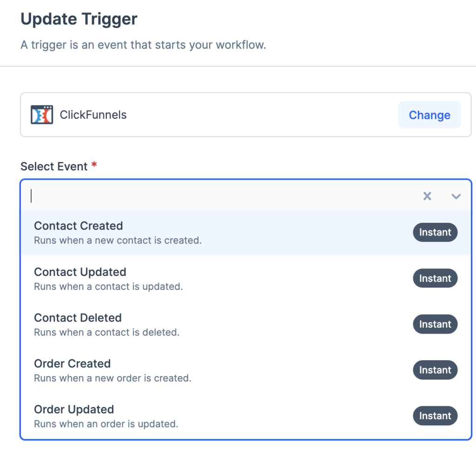
Task: Click the Instant badge beside Order Created
Action: click(x=435, y=370)
